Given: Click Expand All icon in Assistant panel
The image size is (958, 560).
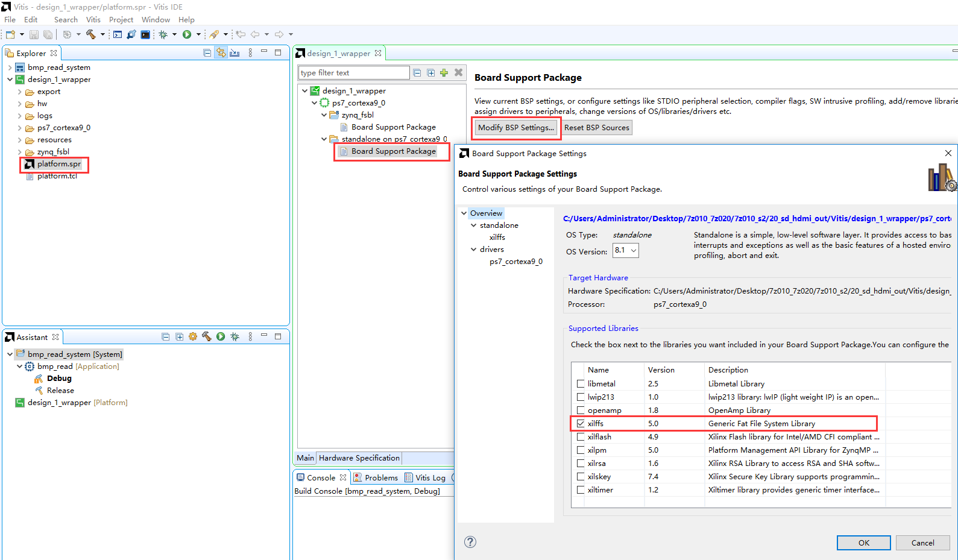Looking at the screenshot, I should tap(180, 337).
